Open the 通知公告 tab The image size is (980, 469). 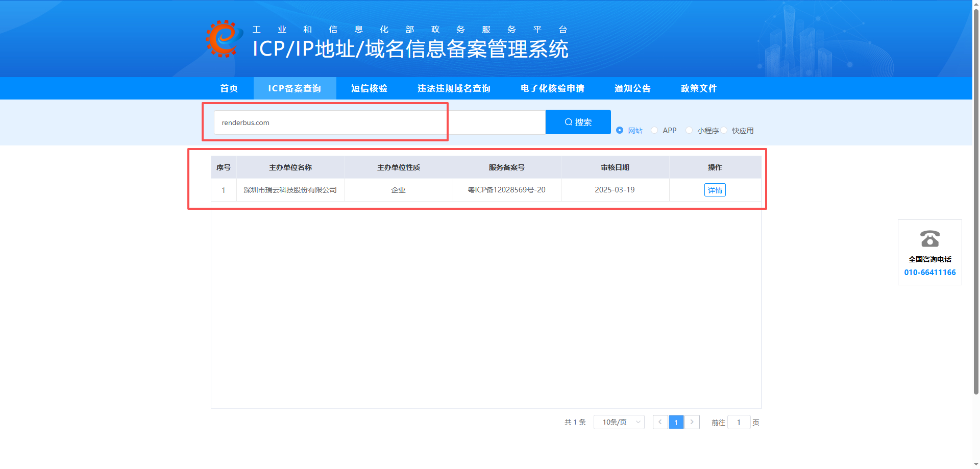coord(632,88)
